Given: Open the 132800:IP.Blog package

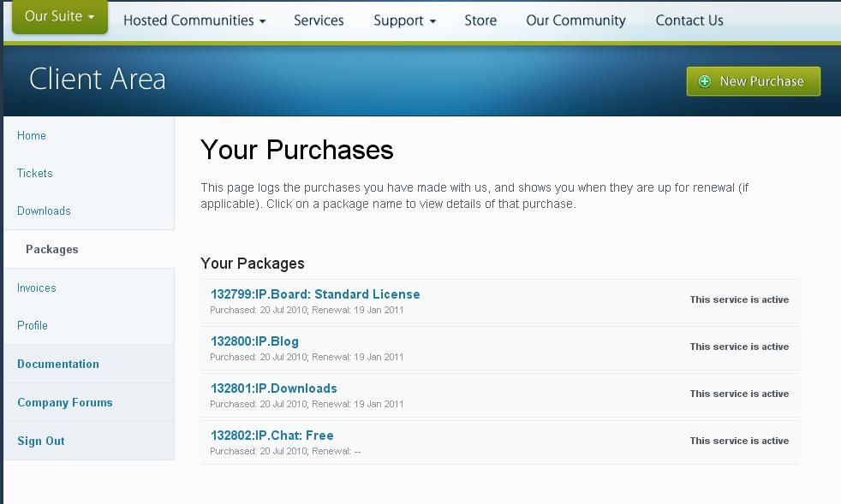Looking at the screenshot, I should [x=254, y=341].
